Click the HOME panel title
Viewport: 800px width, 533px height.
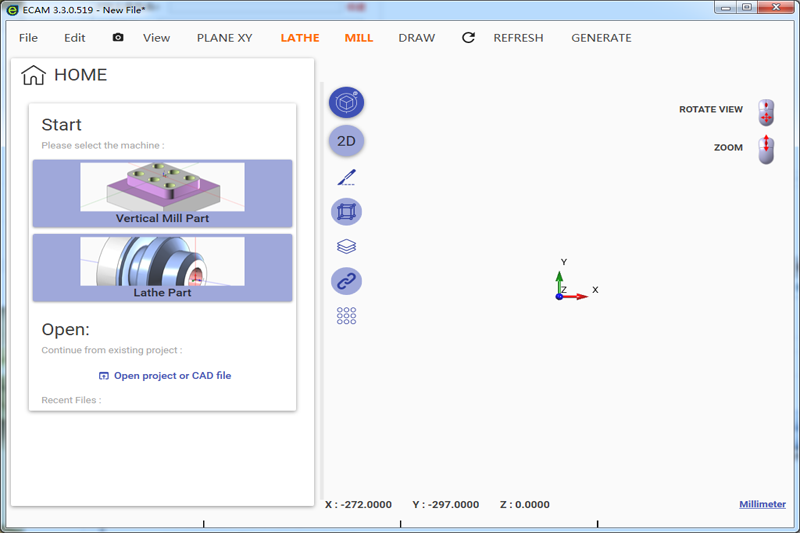click(81, 75)
